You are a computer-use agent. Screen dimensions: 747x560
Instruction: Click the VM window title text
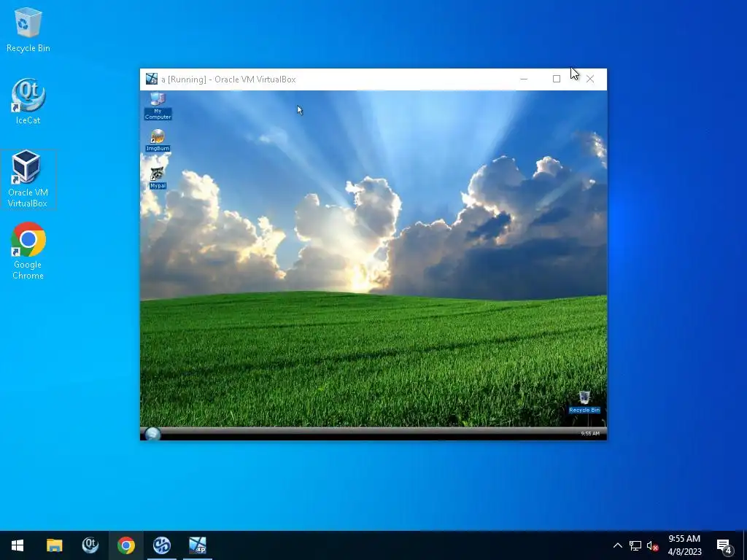click(x=228, y=79)
